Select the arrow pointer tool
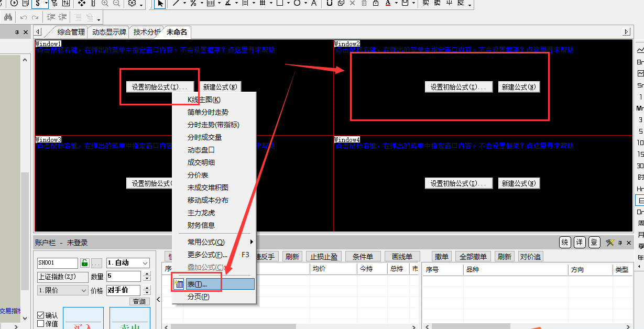644x329 pixels. (x=160, y=3)
